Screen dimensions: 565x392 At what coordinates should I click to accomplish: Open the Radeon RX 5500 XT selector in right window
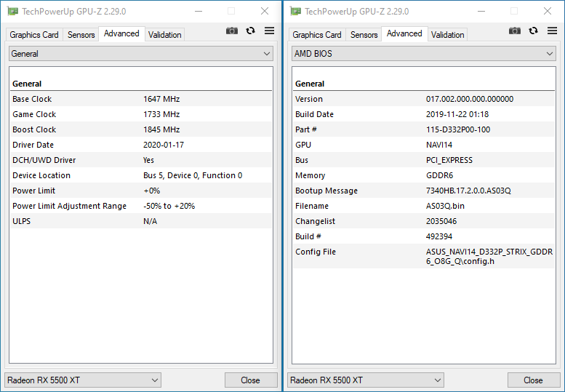point(366,380)
